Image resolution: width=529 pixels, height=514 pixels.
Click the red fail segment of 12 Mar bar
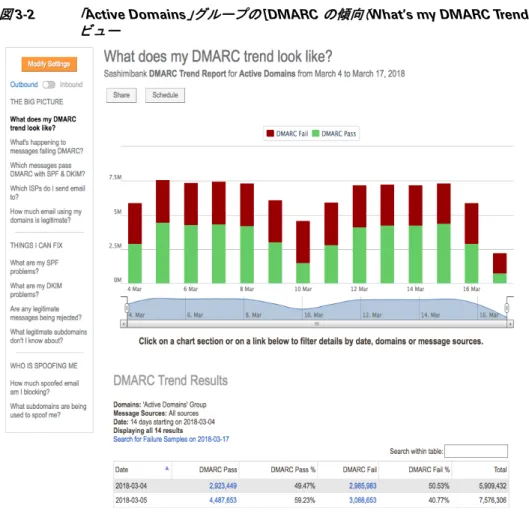359,206
